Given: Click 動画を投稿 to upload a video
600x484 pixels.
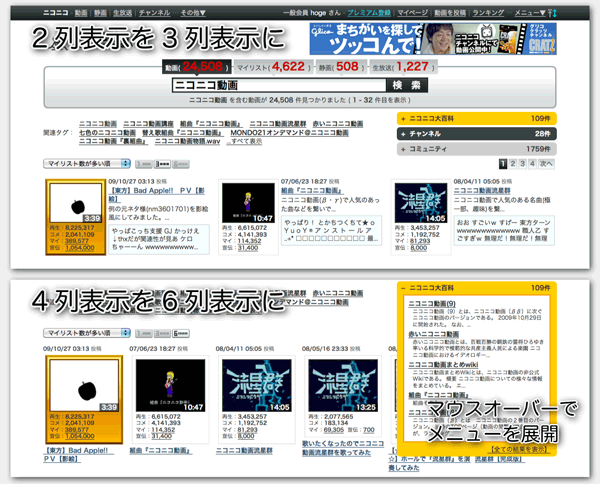Looking at the screenshot, I should (x=450, y=13).
